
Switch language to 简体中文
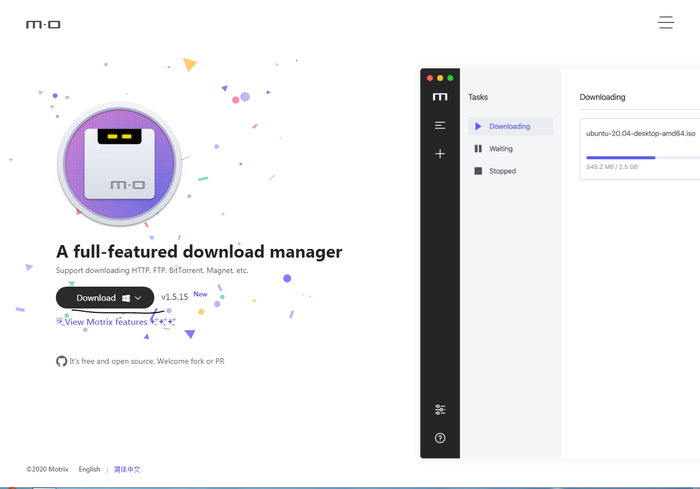click(x=127, y=469)
